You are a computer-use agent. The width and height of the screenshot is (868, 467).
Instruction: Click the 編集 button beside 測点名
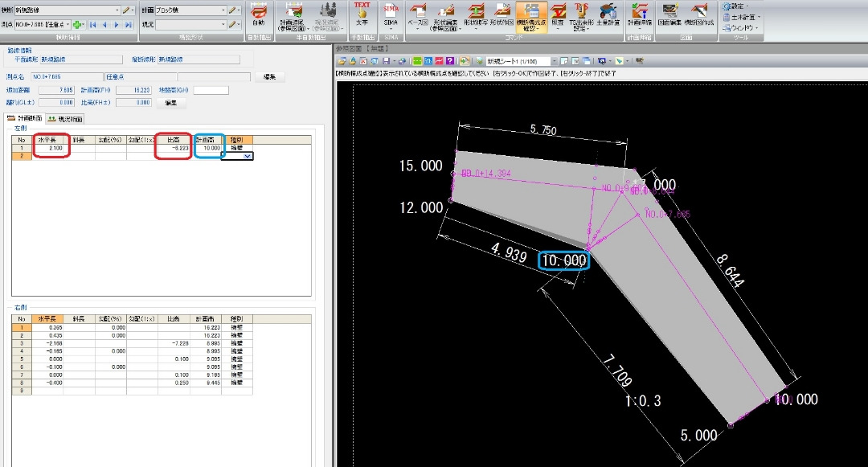point(270,77)
